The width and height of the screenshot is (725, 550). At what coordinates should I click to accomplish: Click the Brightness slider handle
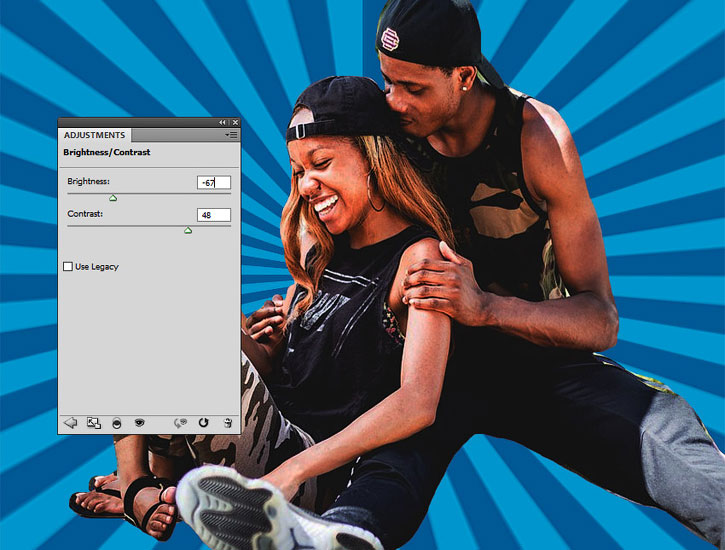click(x=113, y=198)
